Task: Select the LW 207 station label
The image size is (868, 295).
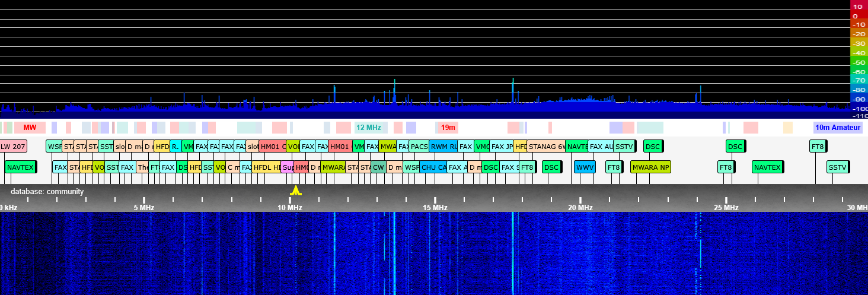Action: pos(13,147)
